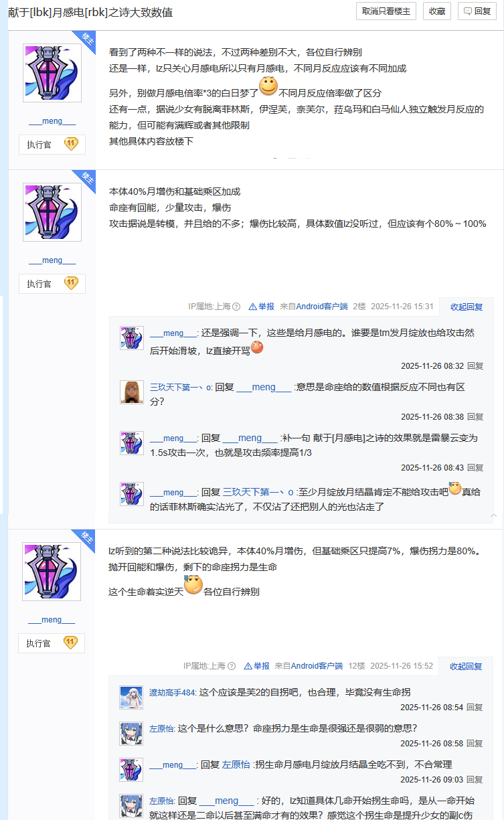The image size is (504, 820).
Task: Click the level 11 badge icon of first post
Action: tap(71, 144)
